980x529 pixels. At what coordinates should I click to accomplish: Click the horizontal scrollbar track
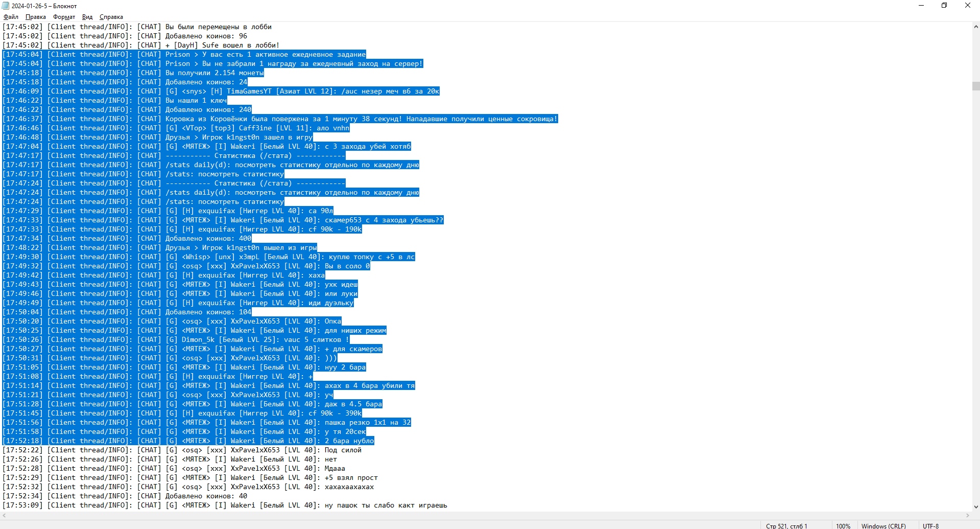(x=485, y=516)
